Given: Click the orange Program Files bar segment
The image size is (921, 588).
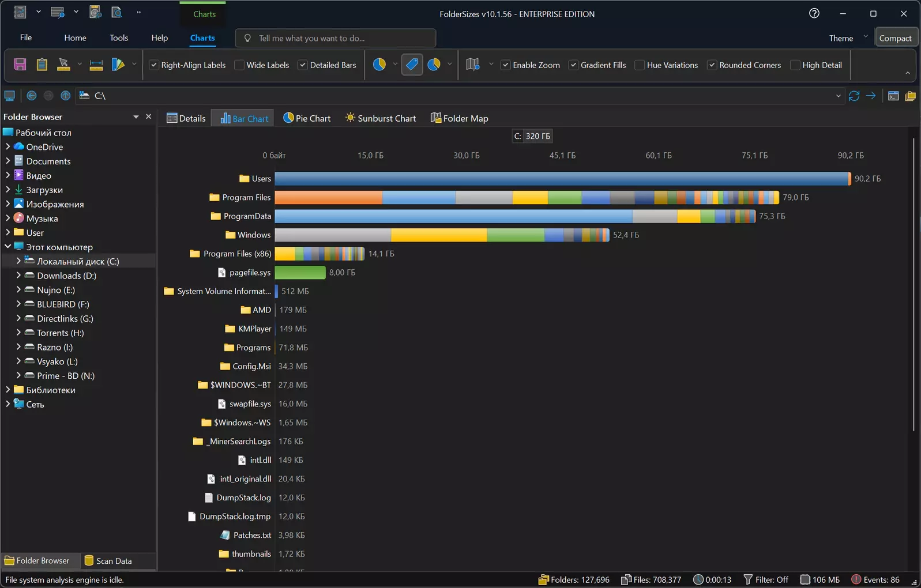Looking at the screenshot, I should (x=328, y=197).
